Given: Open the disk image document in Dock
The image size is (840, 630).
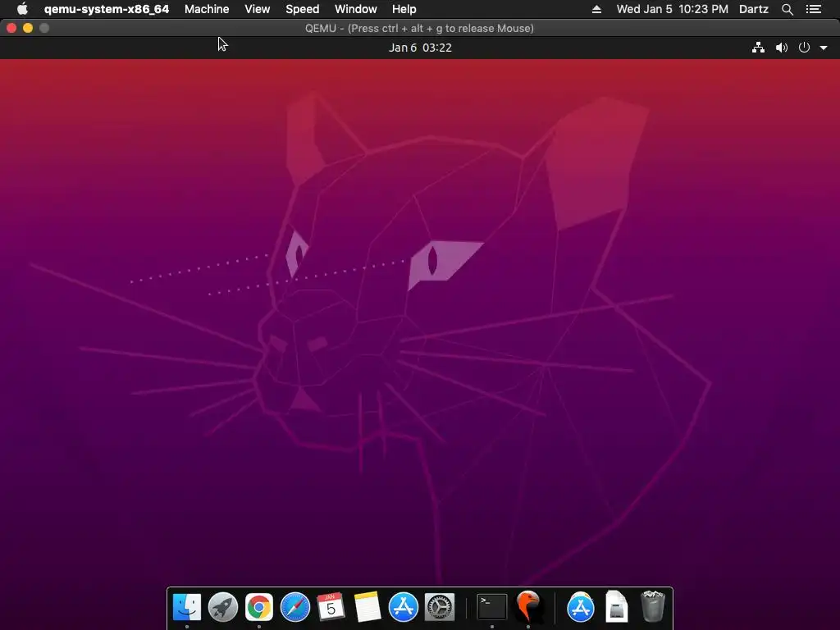Looking at the screenshot, I should pyautogui.click(x=616, y=607).
